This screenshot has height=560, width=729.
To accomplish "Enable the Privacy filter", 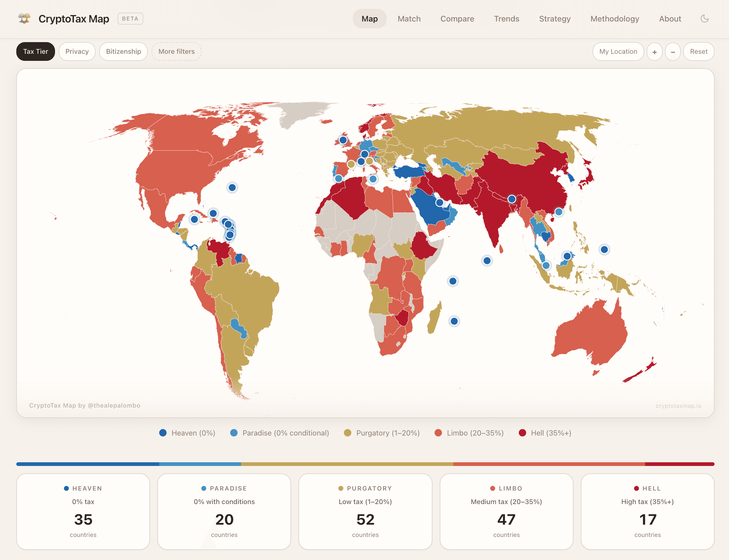I will pyautogui.click(x=77, y=52).
